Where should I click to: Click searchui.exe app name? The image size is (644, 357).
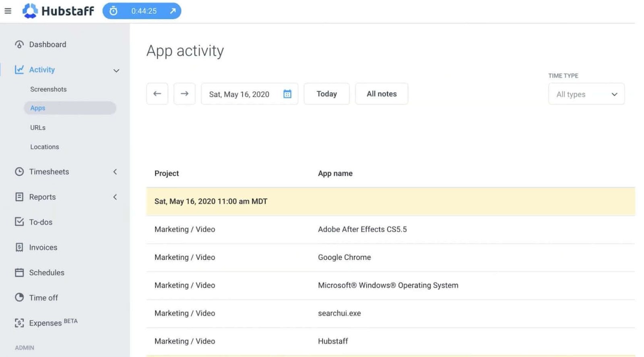[x=339, y=313]
